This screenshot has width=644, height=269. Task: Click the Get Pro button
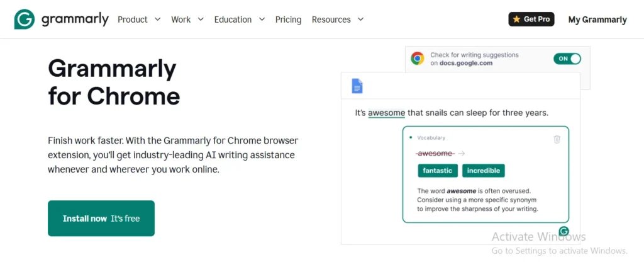(x=531, y=20)
